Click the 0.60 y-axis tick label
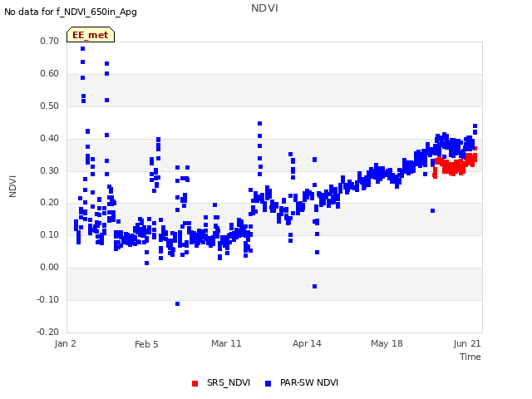This screenshot has height=399, width=532. click(x=50, y=74)
